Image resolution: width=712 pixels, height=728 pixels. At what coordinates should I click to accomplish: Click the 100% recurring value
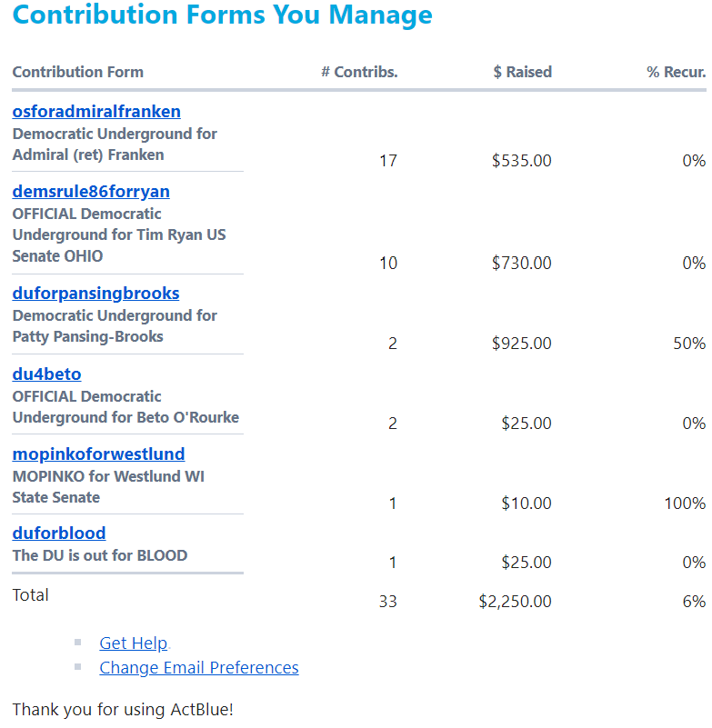685,504
